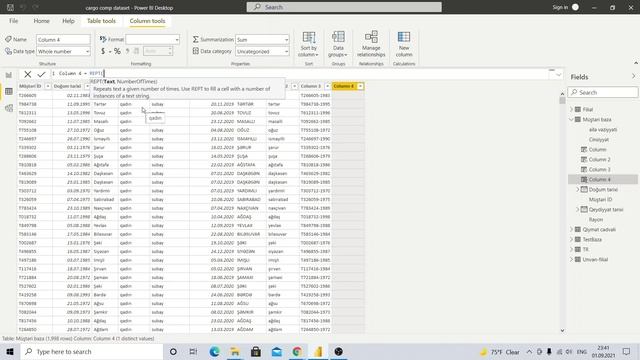This screenshot has height=360, width=640.
Task: Click the ENG language indicator
Action: tap(582, 351)
